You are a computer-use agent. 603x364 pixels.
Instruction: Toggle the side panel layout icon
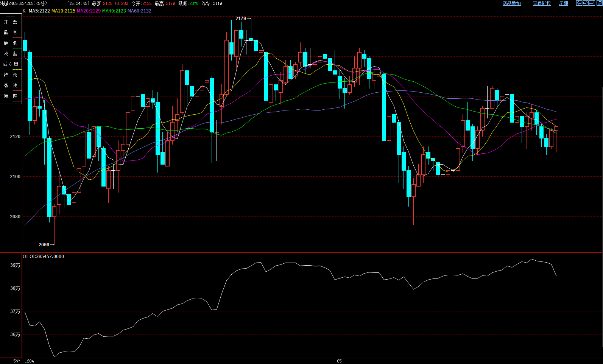click(592, 3)
